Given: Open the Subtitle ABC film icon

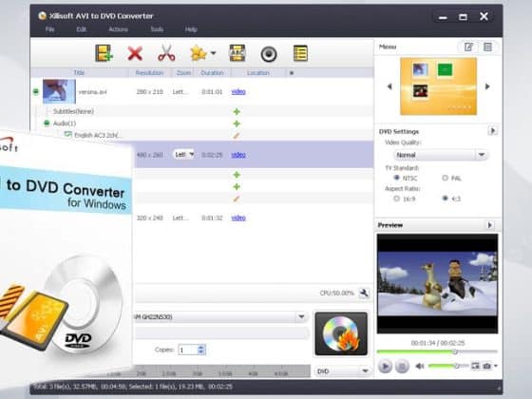Looking at the screenshot, I should (237, 53).
